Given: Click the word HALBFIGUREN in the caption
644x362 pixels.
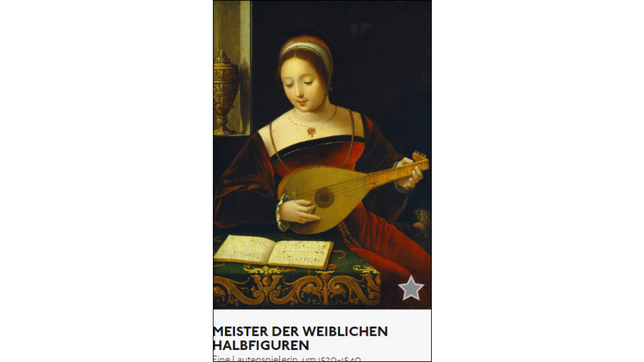Looking at the screenshot, I should click(261, 345).
